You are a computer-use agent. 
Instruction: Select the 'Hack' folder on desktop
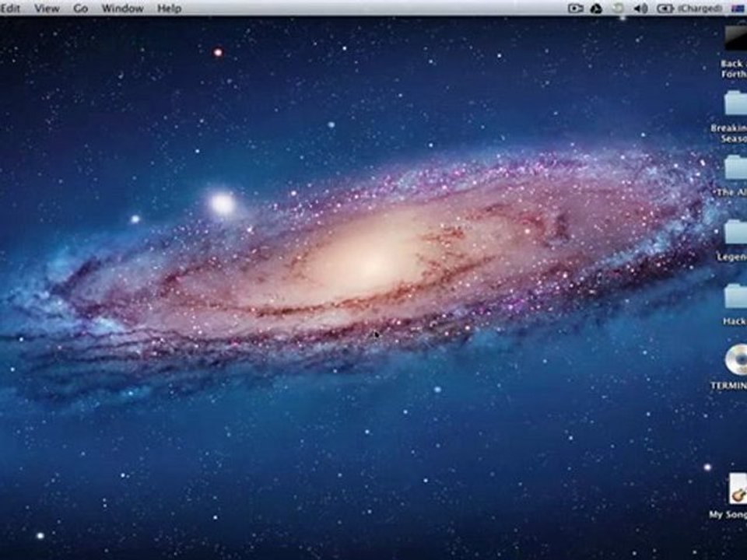click(x=735, y=296)
